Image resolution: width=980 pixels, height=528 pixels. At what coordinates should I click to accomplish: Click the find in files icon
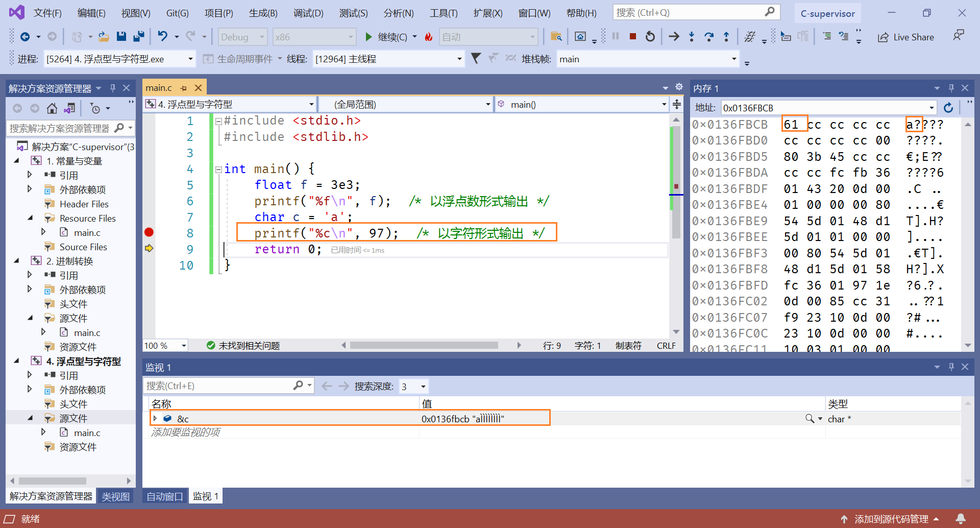pos(556,37)
